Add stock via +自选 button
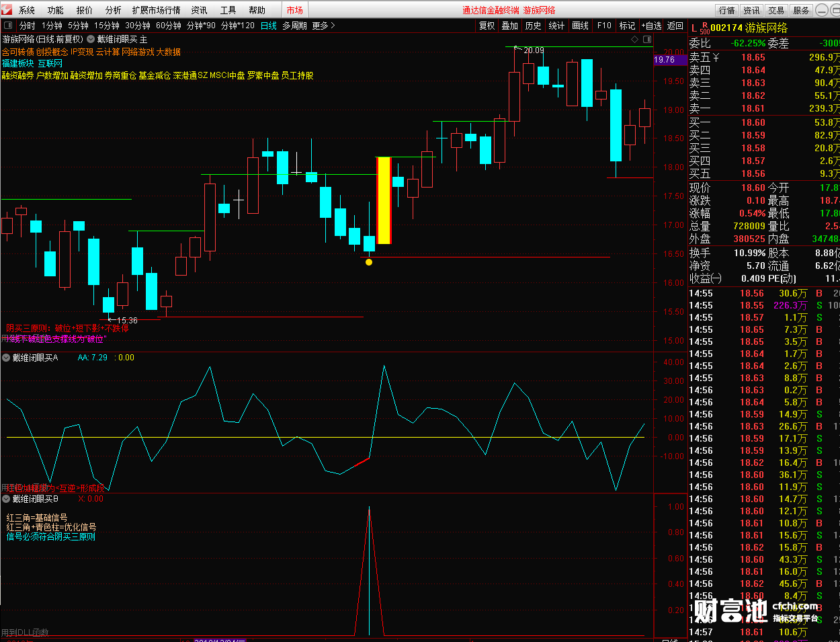840x642 pixels. (x=652, y=26)
